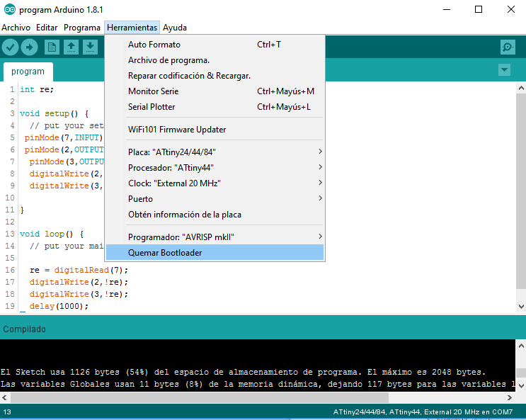
Task: Click the Save sketch down-arrow icon
Action: 90,47
